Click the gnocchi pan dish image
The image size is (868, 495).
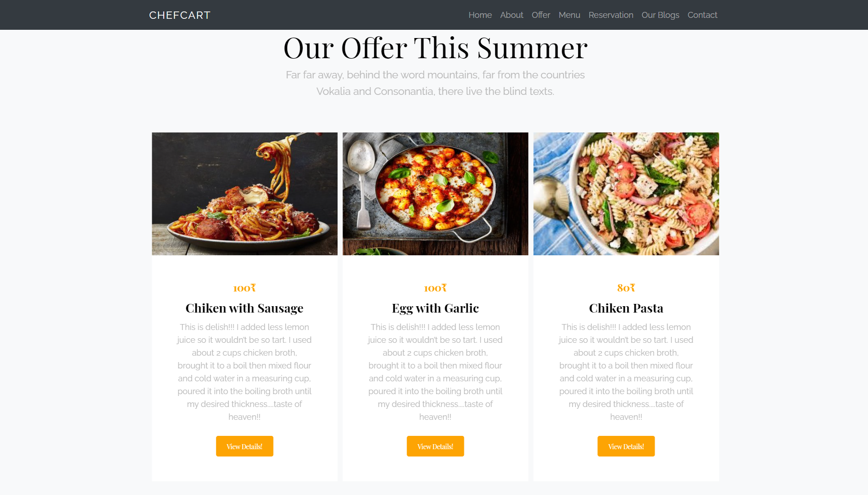[435, 194]
